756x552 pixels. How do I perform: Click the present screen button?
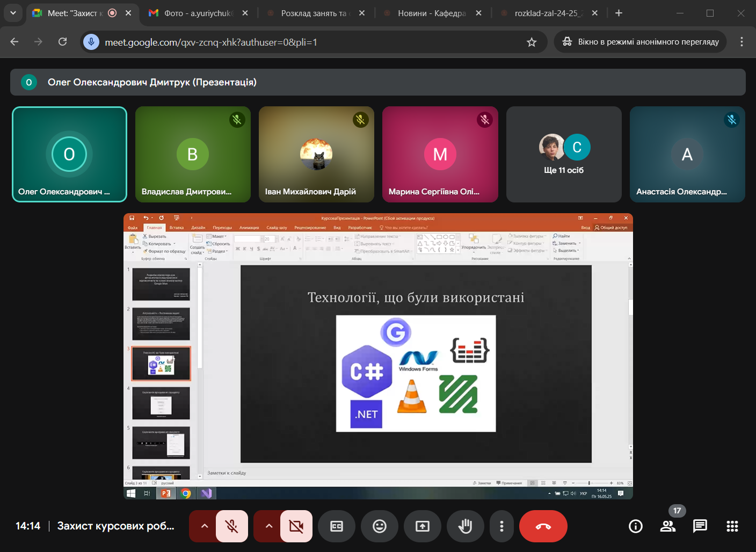(423, 526)
